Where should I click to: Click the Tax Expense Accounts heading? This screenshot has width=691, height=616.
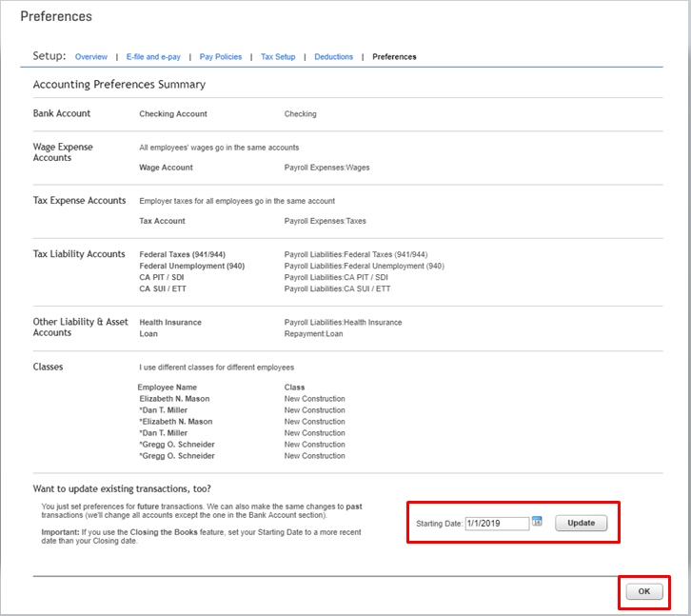pyautogui.click(x=79, y=201)
